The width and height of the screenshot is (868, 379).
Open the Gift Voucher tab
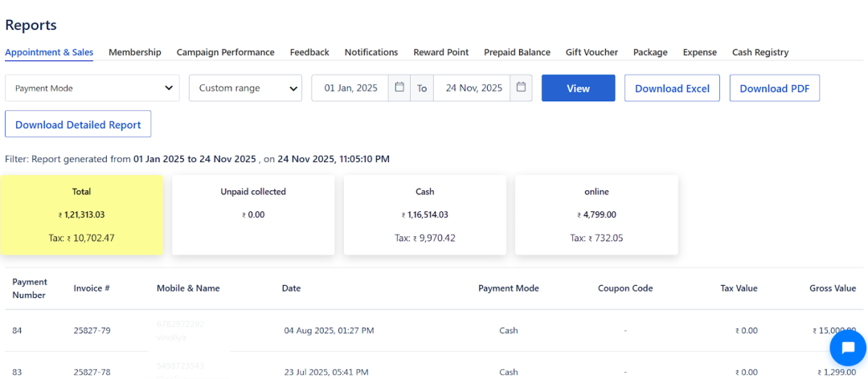tap(592, 52)
